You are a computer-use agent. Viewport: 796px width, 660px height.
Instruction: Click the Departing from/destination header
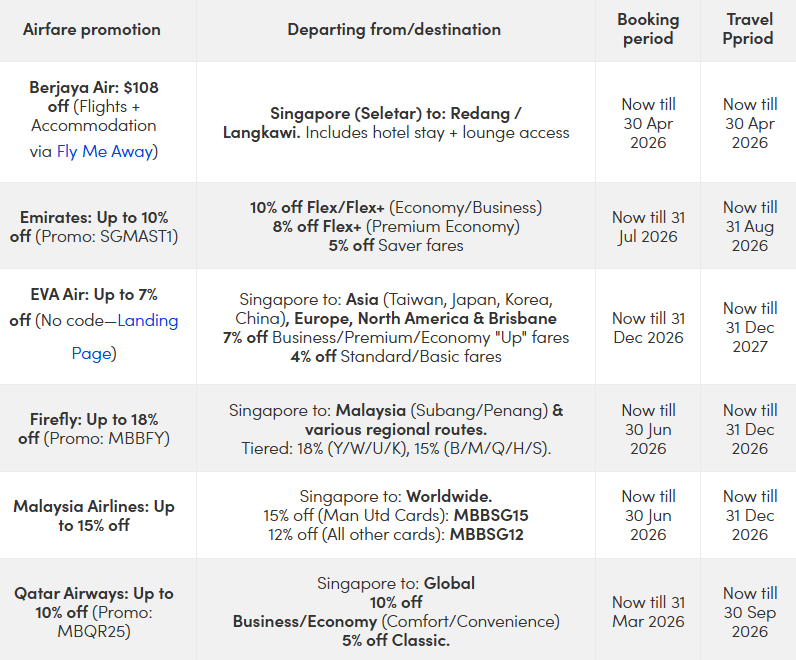pos(394,29)
